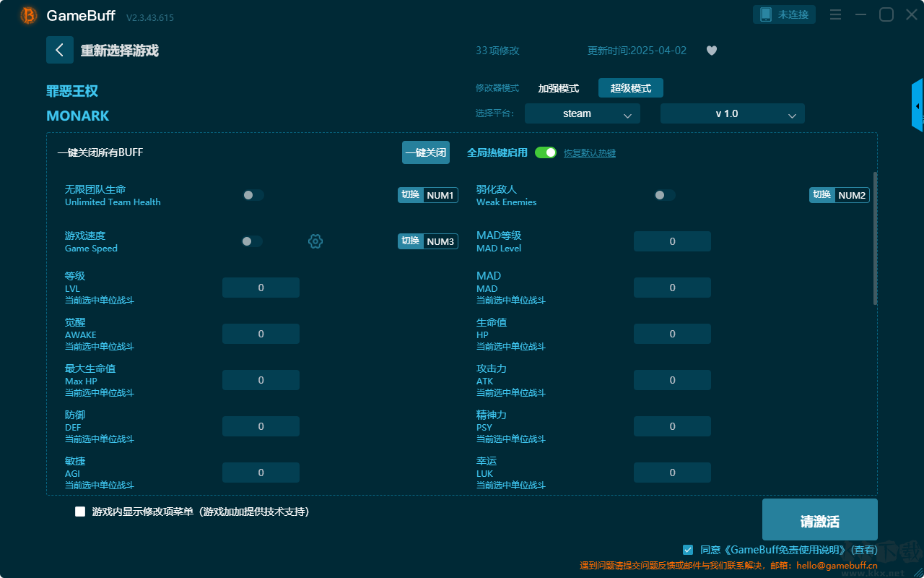Open Game Speed settings gear
This screenshot has height=578, width=924.
[x=315, y=241]
